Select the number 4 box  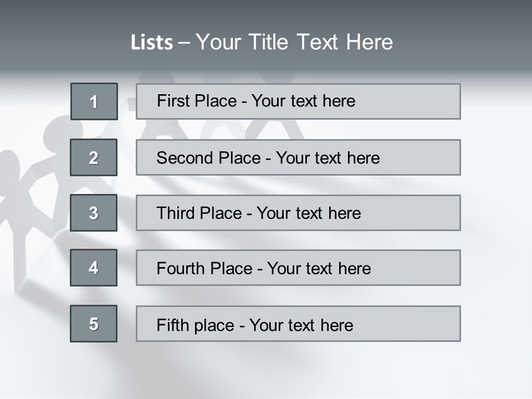94,268
